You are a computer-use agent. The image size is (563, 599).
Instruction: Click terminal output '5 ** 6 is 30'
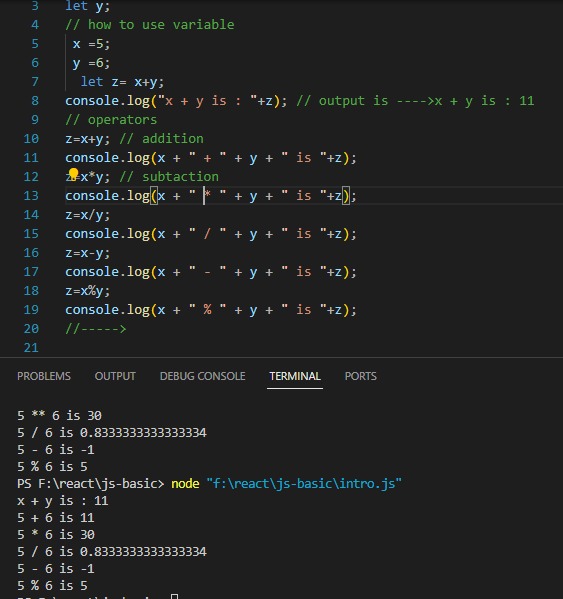[x=59, y=416]
